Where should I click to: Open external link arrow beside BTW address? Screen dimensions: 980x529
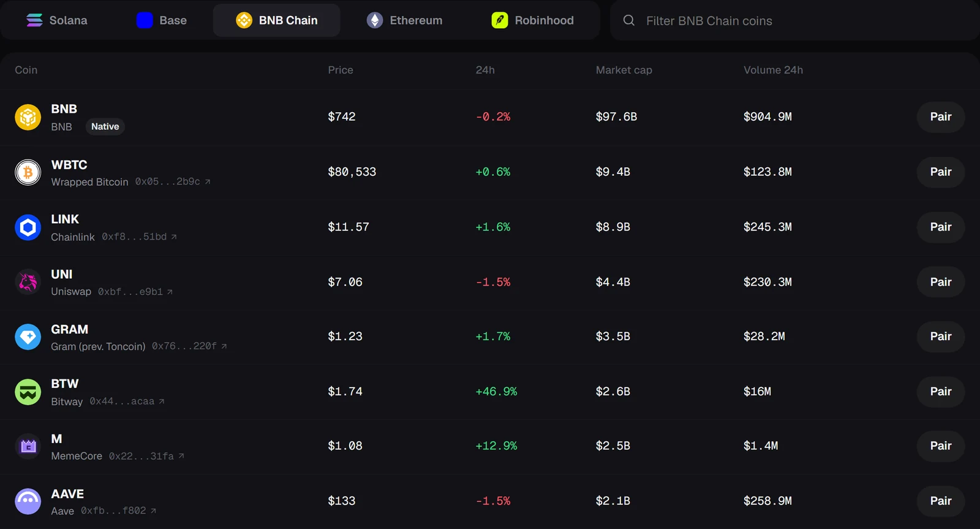(x=162, y=402)
